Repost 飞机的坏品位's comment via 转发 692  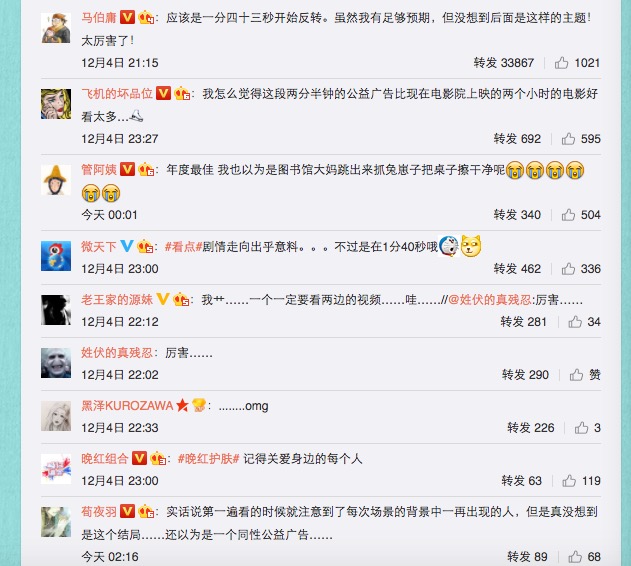[x=517, y=139]
